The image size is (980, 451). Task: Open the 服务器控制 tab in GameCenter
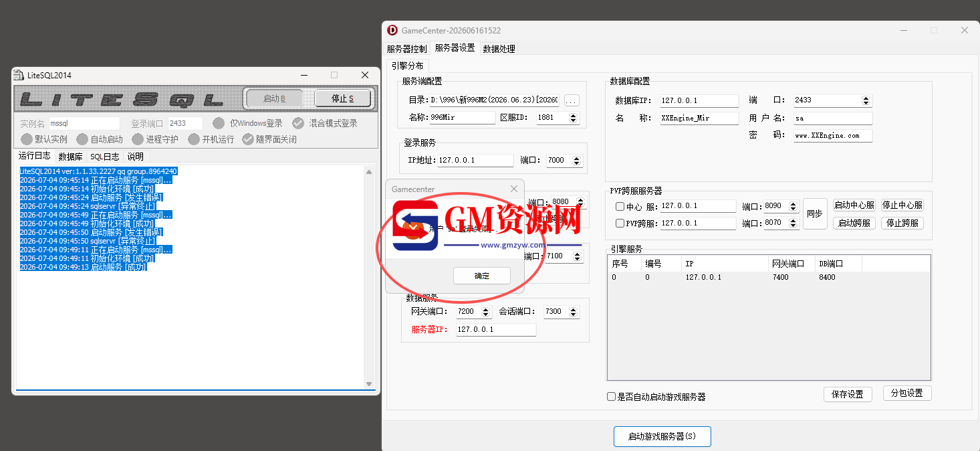[x=406, y=49]
